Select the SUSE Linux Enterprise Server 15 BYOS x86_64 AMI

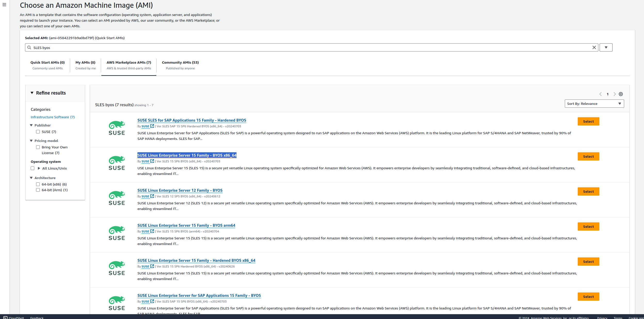588,156
